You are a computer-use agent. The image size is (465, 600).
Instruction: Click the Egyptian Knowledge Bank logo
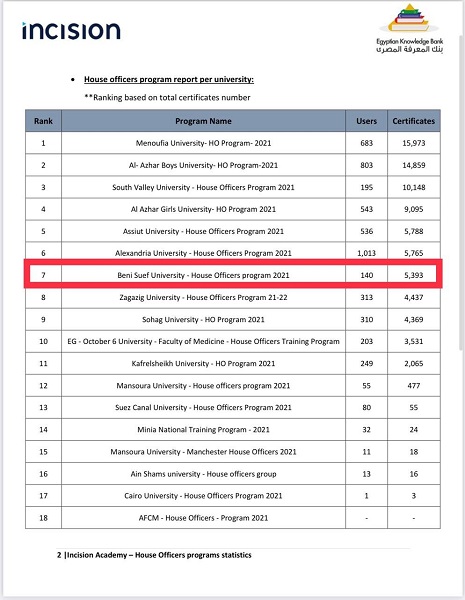click(x=409, y=29)
